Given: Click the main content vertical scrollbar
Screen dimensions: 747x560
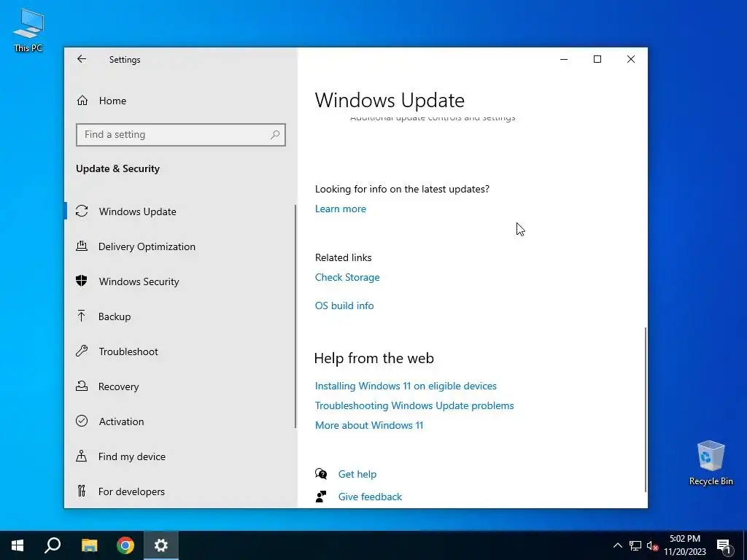Looking at the screenshot, I should coord(646,410).
